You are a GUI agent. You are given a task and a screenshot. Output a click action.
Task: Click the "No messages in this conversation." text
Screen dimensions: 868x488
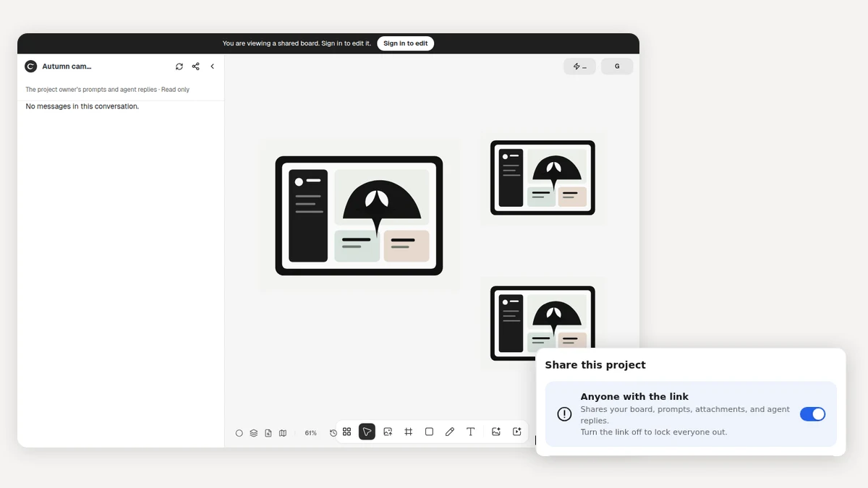[82, 106]
